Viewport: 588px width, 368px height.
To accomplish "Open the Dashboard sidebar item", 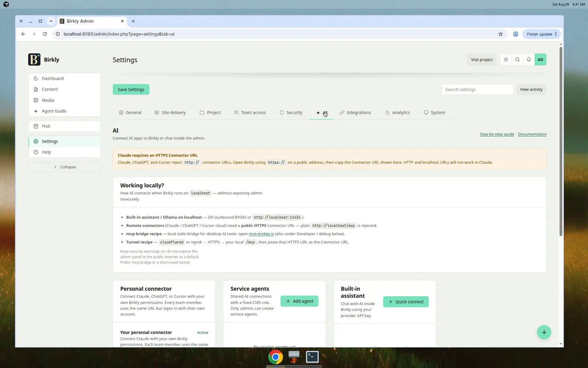I will (x=64, y=79).
